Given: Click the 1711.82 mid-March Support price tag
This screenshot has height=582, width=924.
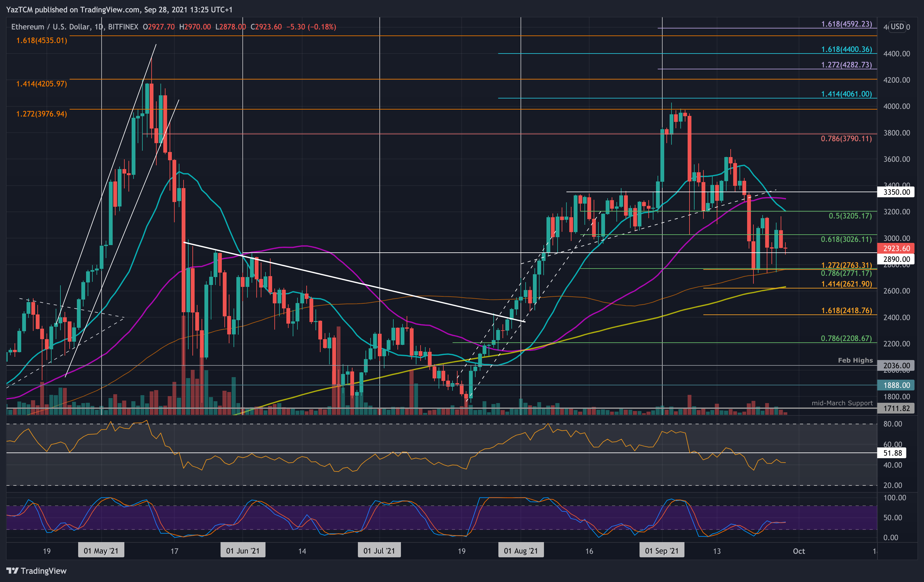Looking at the screenshot, I should pyautogui.click(x=896, y=408).
